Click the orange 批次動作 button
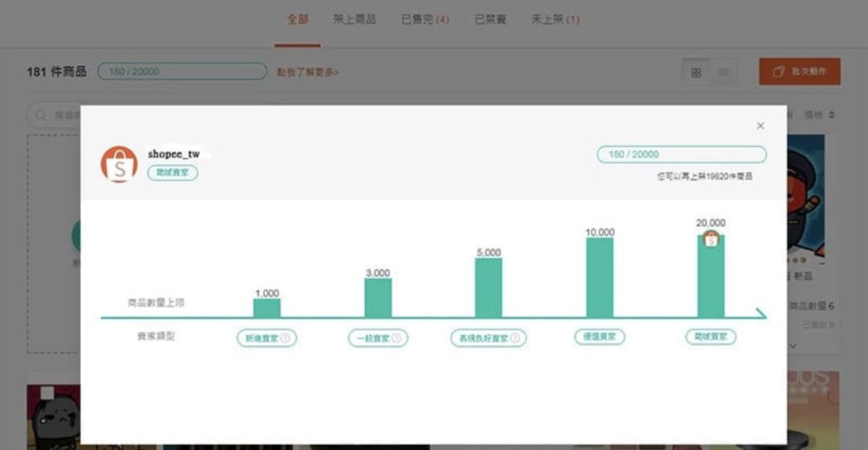The width and height of the screenshot is (868, 450). (x=800, y=72)
